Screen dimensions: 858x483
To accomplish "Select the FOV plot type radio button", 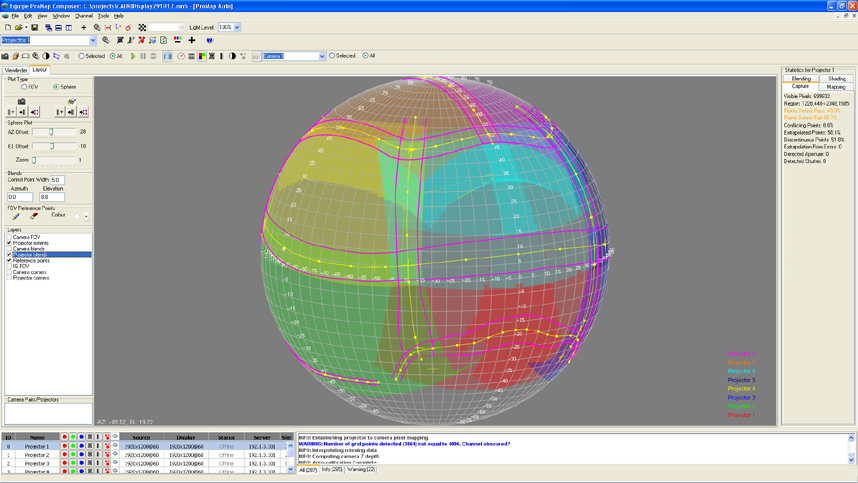I will click(24, 87).
